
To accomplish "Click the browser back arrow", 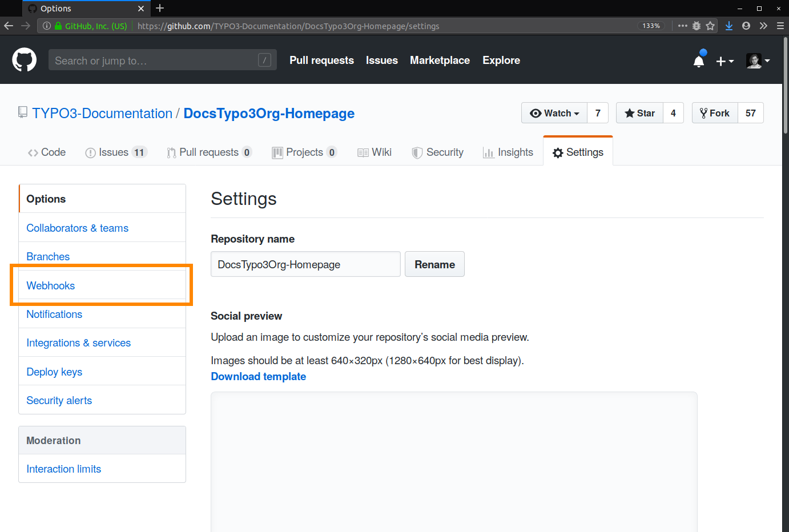I will pyautogui.click(x=9, y=26).
